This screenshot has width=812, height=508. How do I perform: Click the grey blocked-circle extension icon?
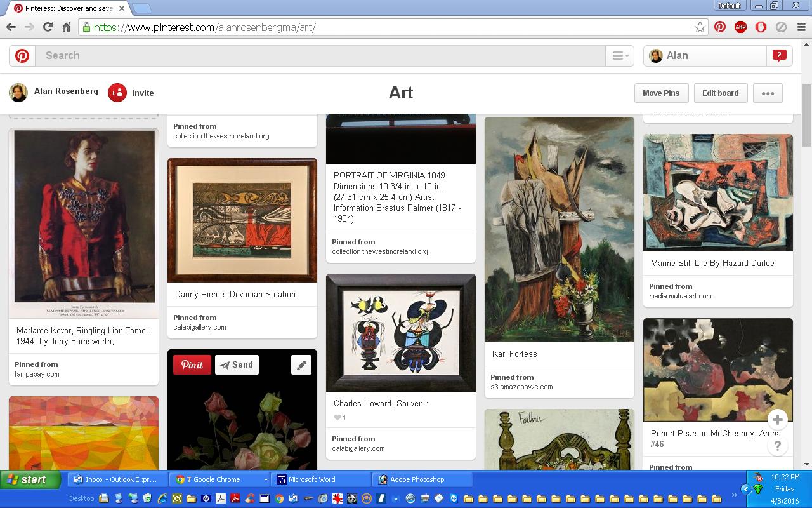tap(782, 27)
